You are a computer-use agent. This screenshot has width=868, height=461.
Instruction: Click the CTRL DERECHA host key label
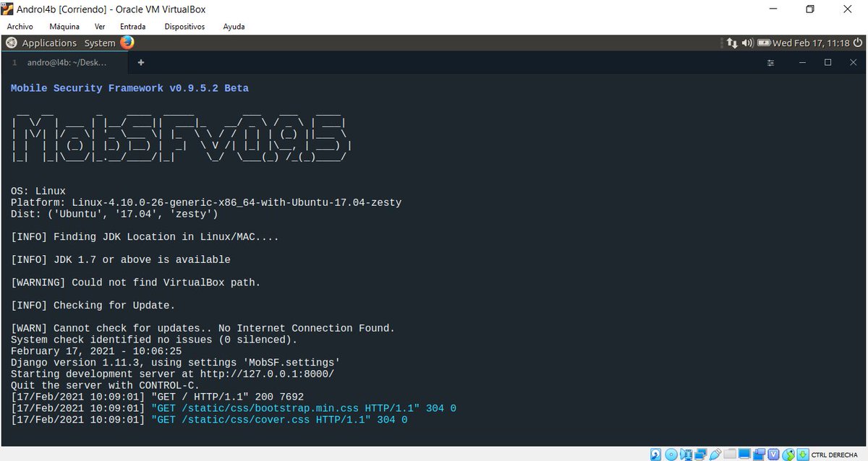tap(835, 454)
